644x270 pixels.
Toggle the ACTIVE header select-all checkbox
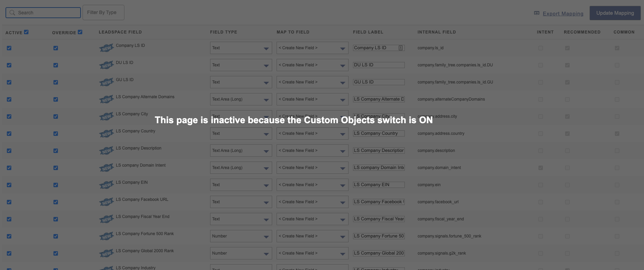click(26, 32)
